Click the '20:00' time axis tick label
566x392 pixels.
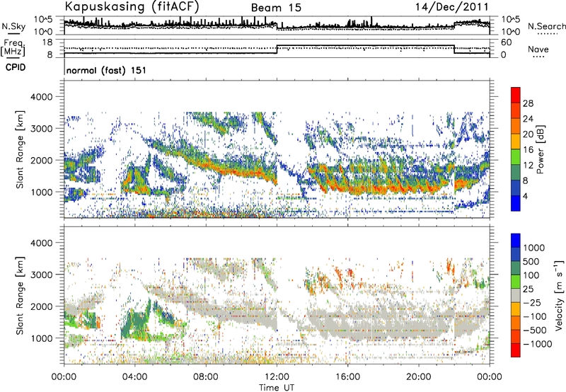[x=419, y=377]
